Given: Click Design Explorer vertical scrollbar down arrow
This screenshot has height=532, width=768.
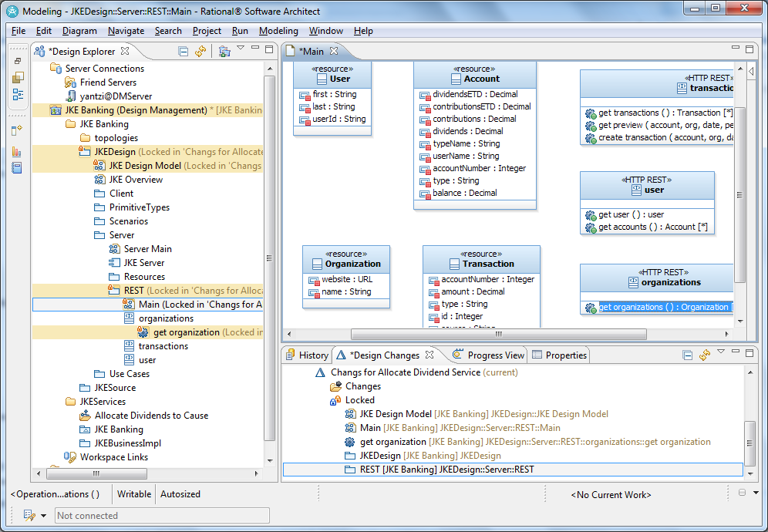Looking at the screenshot, I should tap(270, 460).
